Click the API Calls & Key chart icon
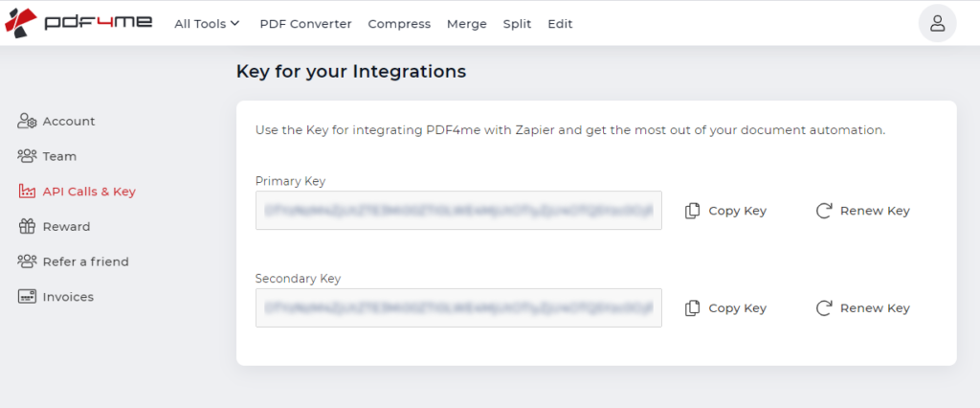 pyautogui.click(x=27, y=192)
